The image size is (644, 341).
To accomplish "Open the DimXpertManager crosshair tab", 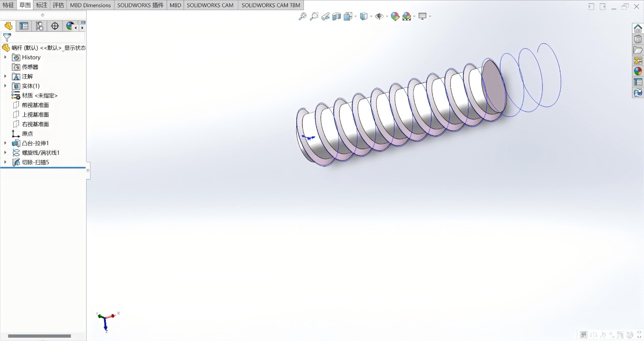I will point(55,26).
